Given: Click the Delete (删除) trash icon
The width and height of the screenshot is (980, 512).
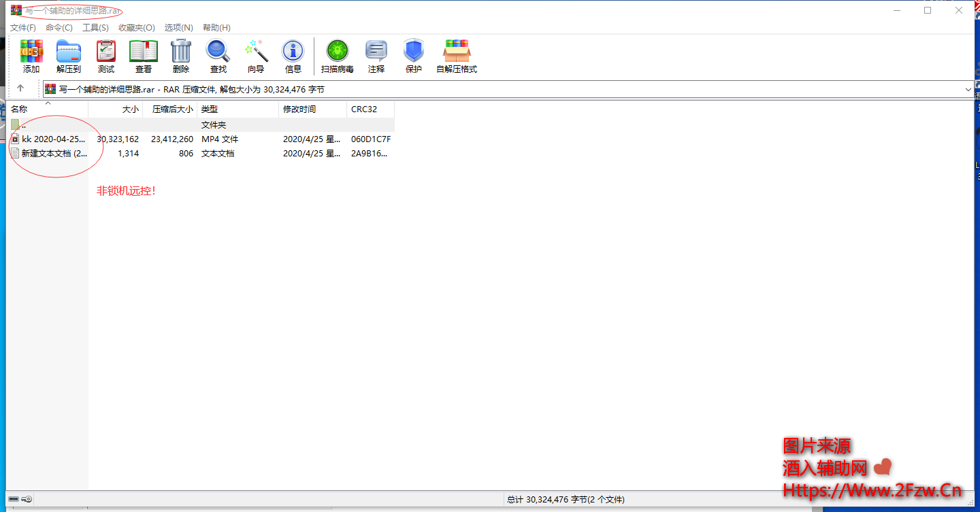Looking at the screenshot, I should coord(181,52).
